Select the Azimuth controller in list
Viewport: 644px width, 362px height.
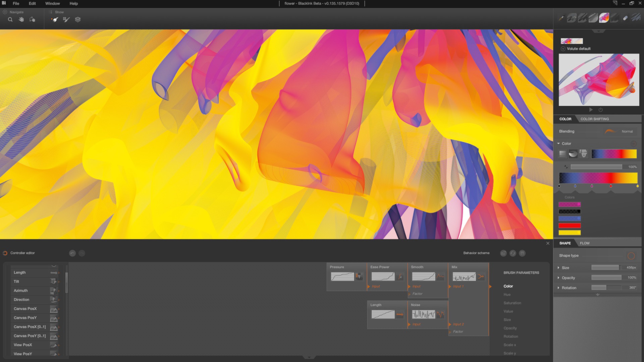point(21,291)
